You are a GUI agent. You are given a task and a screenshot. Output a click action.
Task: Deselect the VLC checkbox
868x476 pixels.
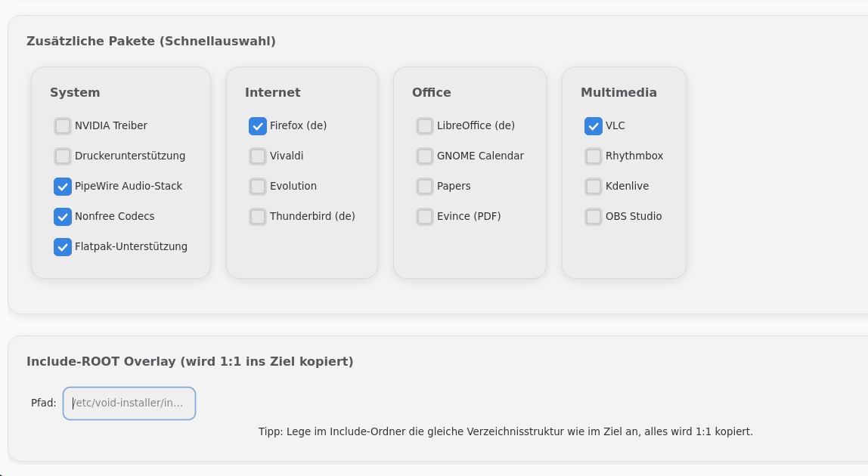tap(594, 126)
